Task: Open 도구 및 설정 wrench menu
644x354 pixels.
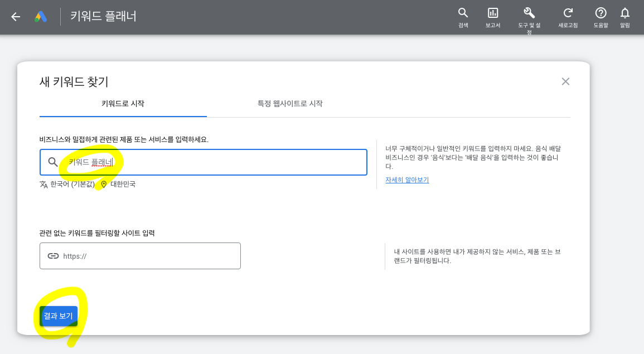Action: (529, 21)
